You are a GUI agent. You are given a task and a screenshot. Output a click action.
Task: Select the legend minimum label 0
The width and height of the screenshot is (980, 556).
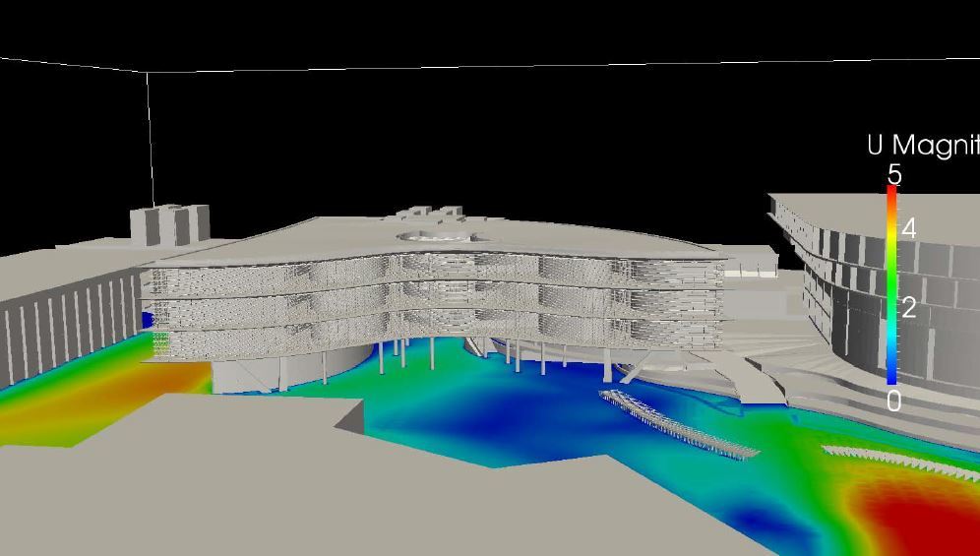coord(893,401)
